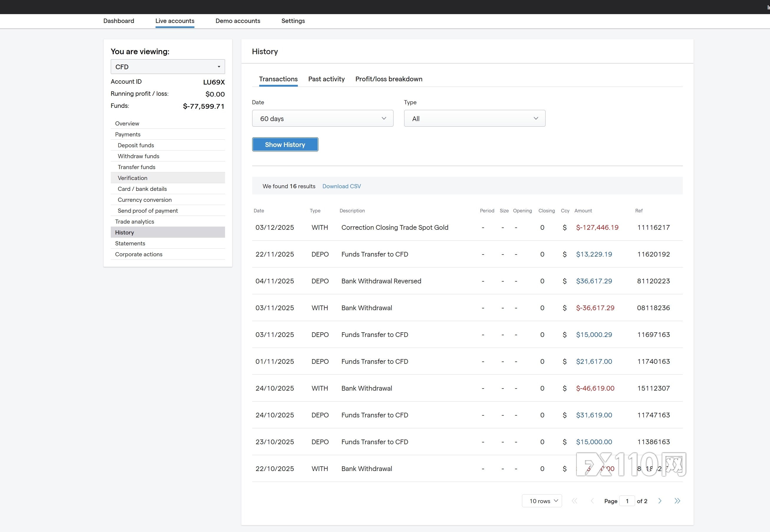
Task: Click the page number input field
Action: pyautogui.click(x=627, y=501)
